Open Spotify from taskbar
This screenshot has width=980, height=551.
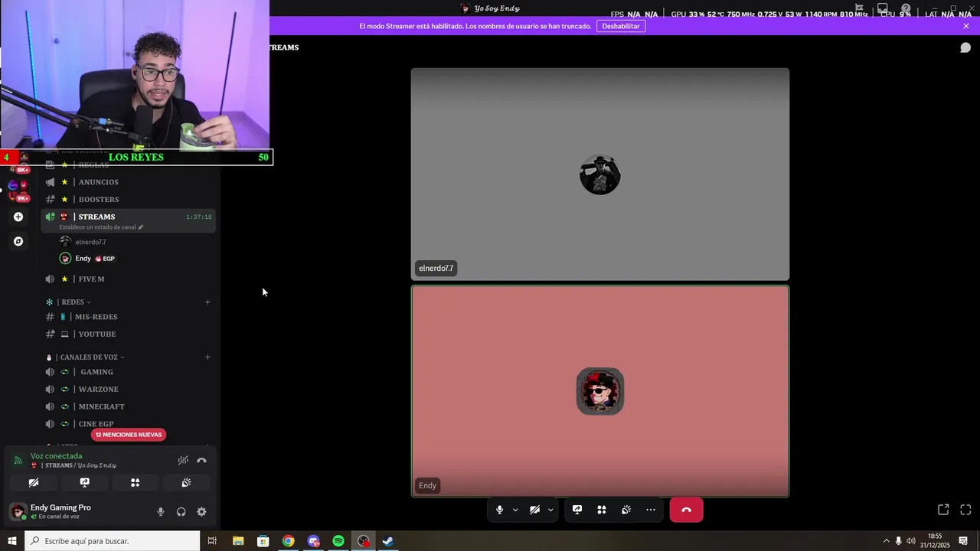338,541
